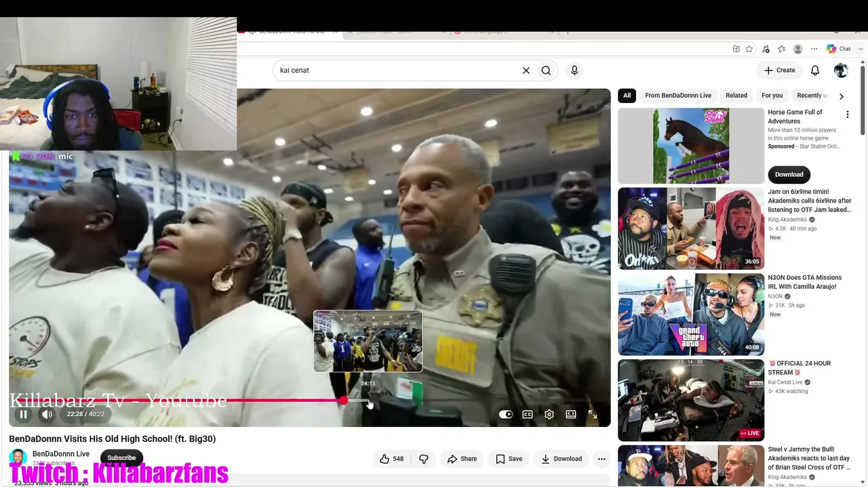Open the Jam on 6ix9ine video thumbnail
868x488 pixels.
691,228
